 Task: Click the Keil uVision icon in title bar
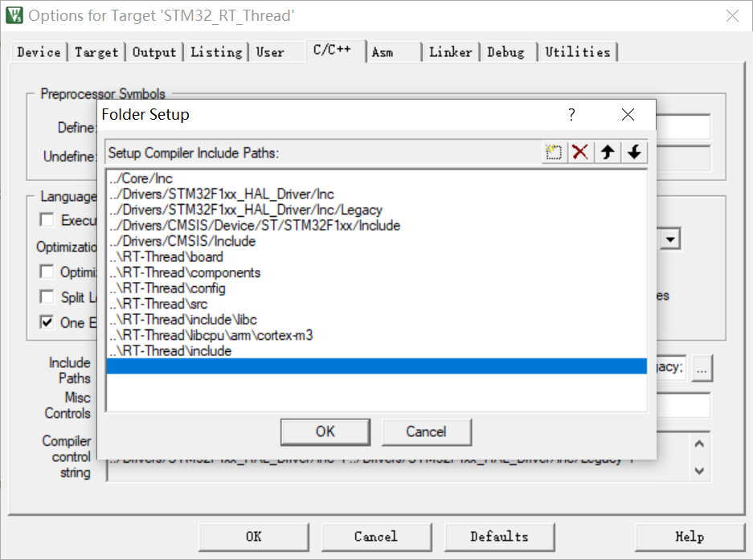[x=14, y=15]
